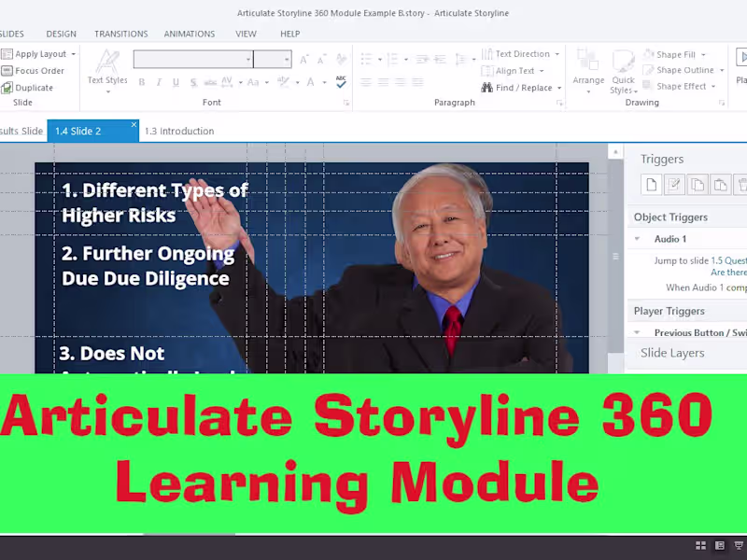Click the Paste trigger icon
747x560 pixels.
click(x=720, y=185)
